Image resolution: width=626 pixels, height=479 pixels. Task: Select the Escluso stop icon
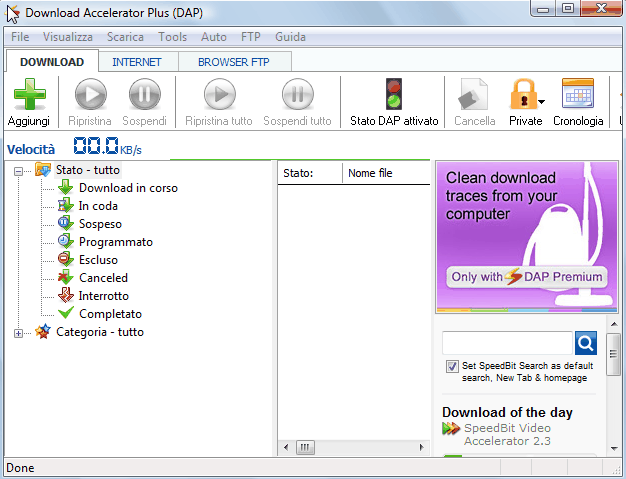(x=65, y=259)
